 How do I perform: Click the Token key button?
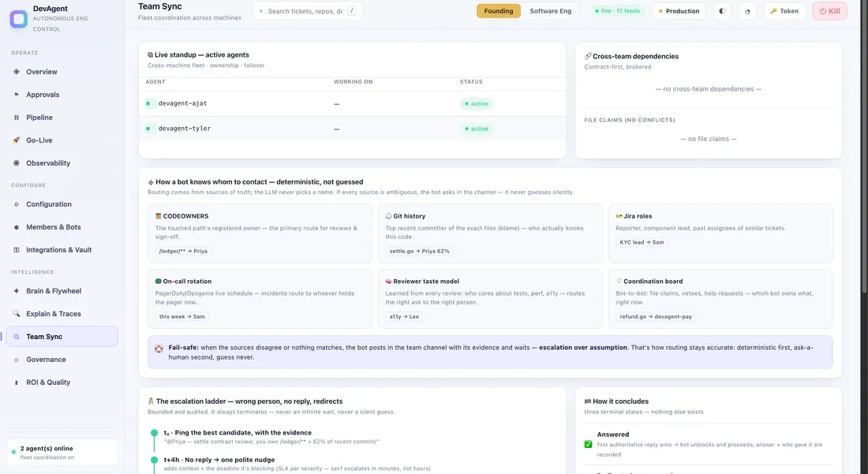[784, 11]
